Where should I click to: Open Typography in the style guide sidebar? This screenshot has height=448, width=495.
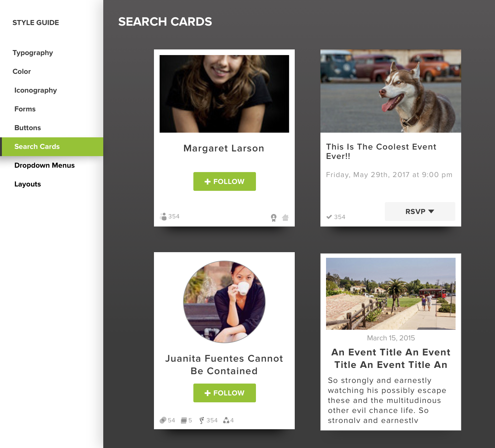click(33, 53)
